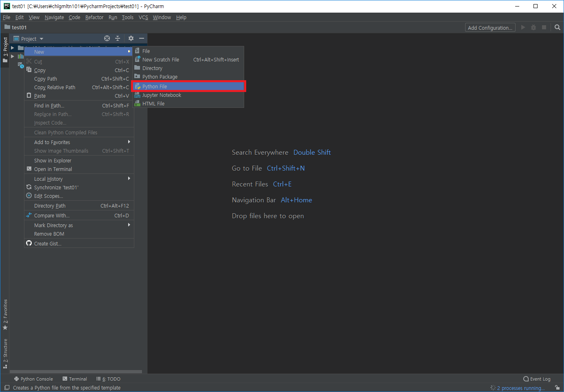Click Double Shift shortcut text
Image resolution: width=564 pixels, height=392 pixels.
312,152
